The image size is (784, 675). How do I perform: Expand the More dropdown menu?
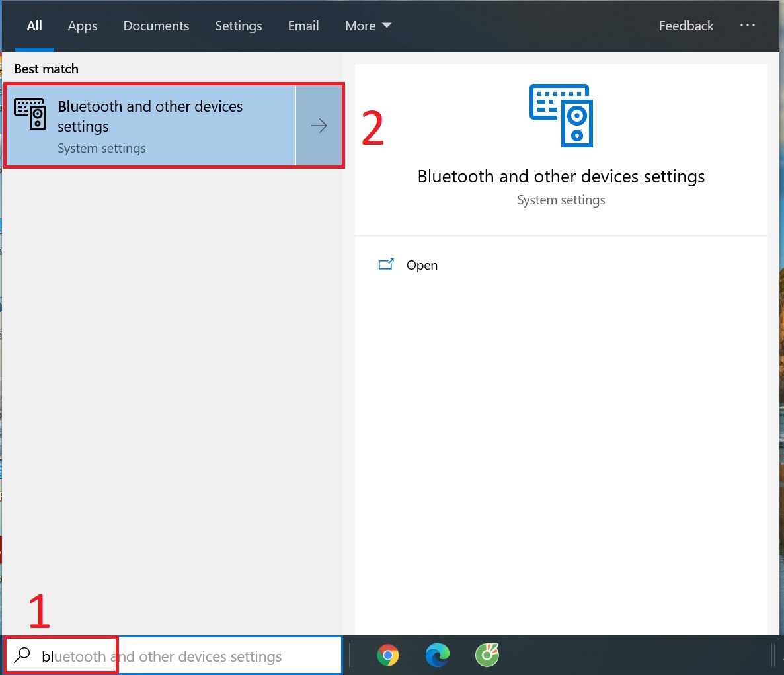tap(368, 26)
